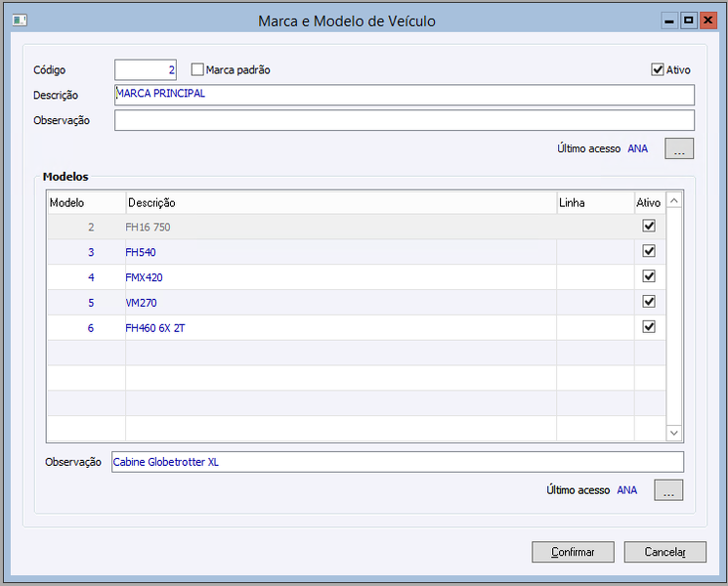Click model number 6 cell

pyautogui.click(x=86, y=328)
